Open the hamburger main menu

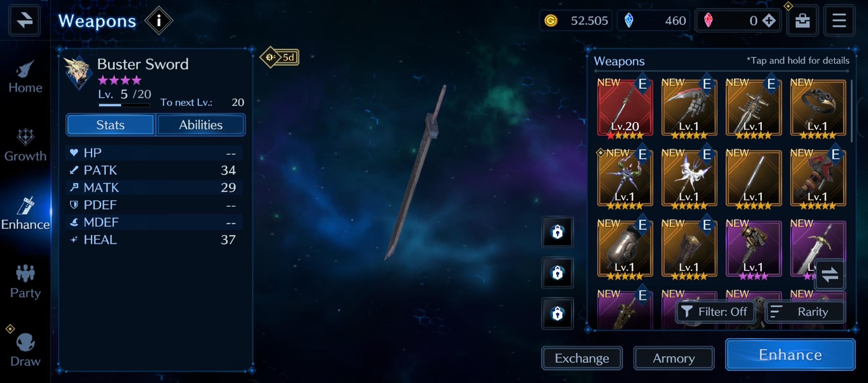tap(839, 21)
